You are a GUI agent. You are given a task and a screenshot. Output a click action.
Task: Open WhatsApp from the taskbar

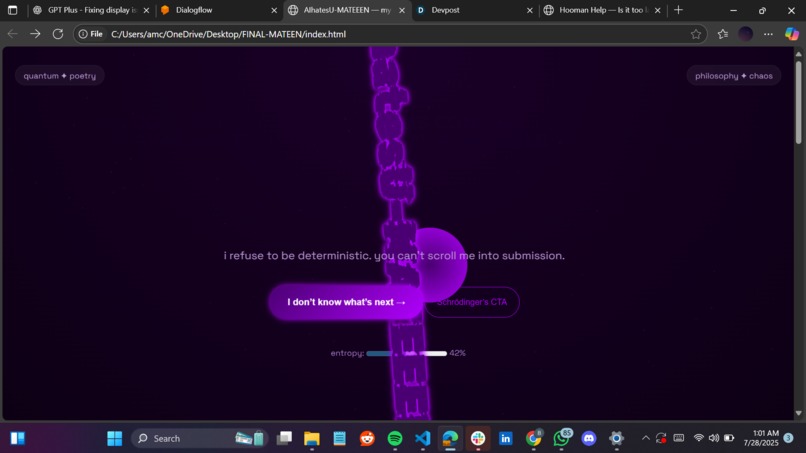coord(561,439)
